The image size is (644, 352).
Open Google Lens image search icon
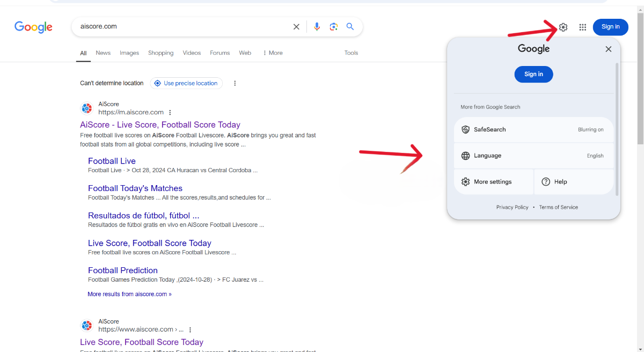pyautogui.click(x=334, y=27)
